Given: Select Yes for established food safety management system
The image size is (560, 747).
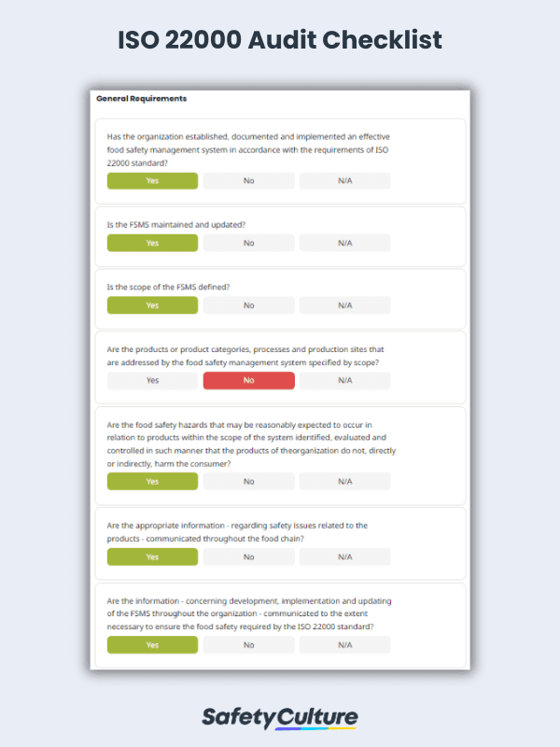Looking at the screenshot, I should tap(152, 181).
